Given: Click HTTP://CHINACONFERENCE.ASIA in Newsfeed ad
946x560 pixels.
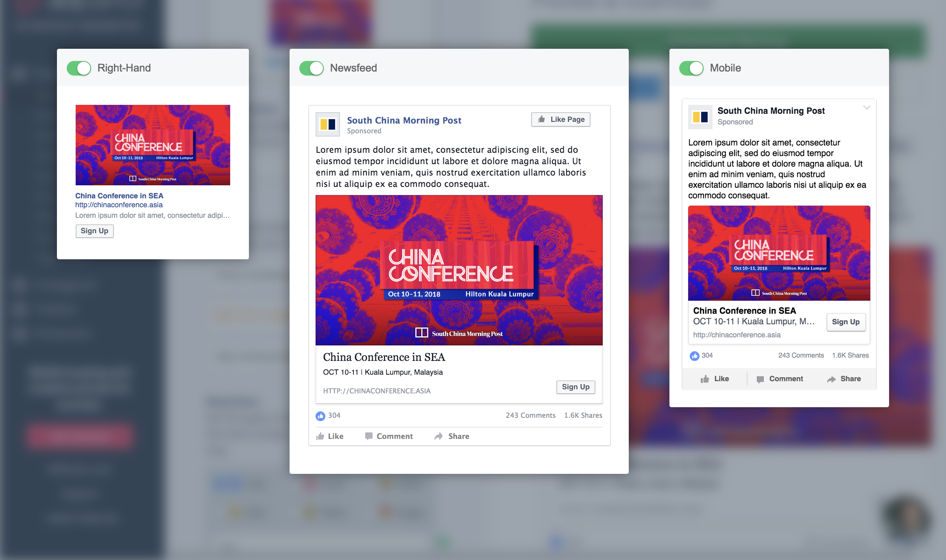Looking at the screenshot, I should click(377, 391).
